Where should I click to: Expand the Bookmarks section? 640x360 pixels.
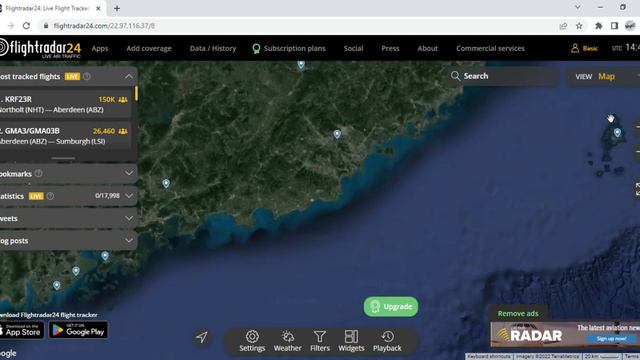pyautogui.click(x=129, y=173)
